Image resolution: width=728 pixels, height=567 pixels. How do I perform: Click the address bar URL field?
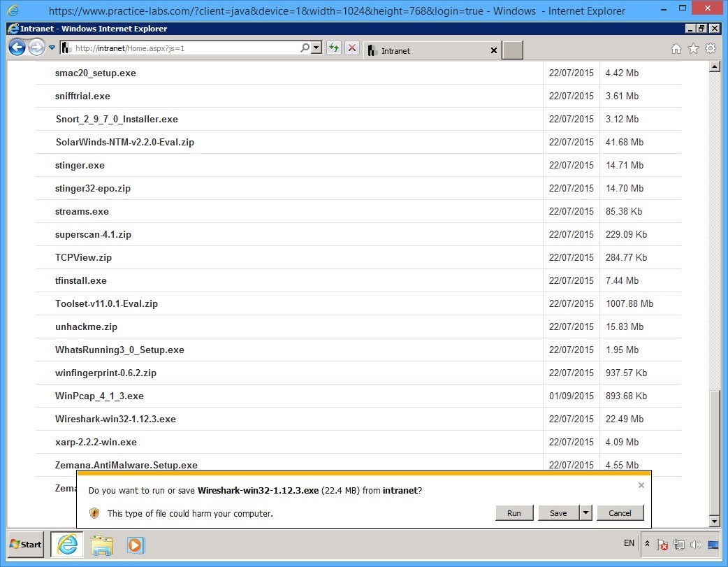click(175, 48)
